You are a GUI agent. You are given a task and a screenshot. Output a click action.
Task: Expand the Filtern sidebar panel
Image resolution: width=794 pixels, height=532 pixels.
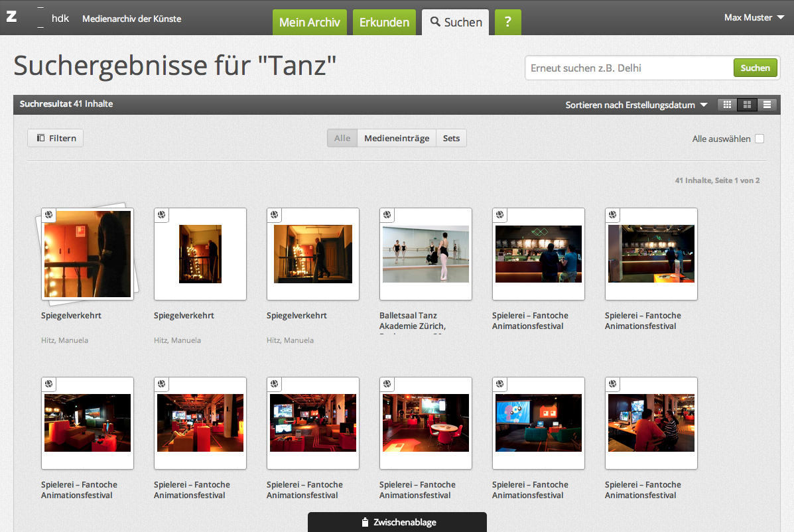click(x=56, y=138)
